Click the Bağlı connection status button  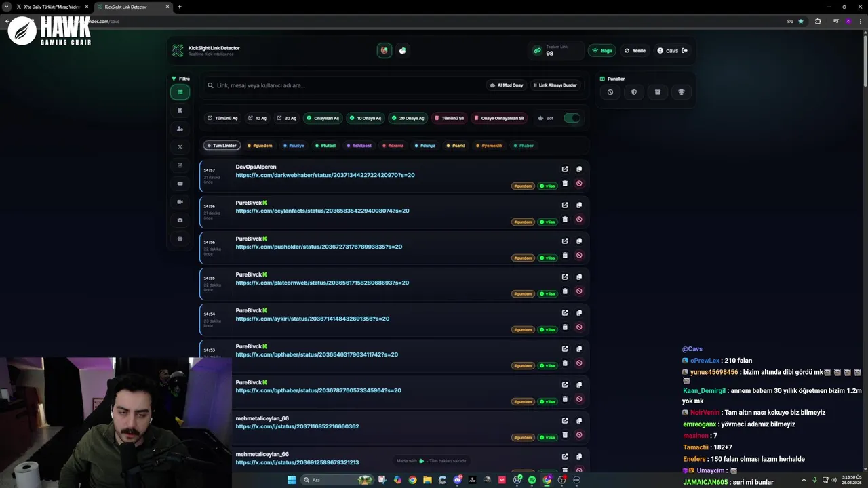coord(602,50)
